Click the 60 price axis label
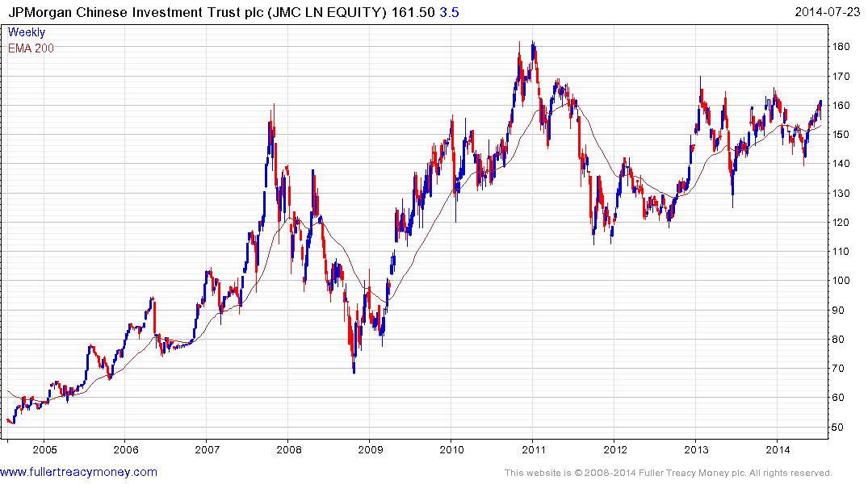 click(838, 398)
